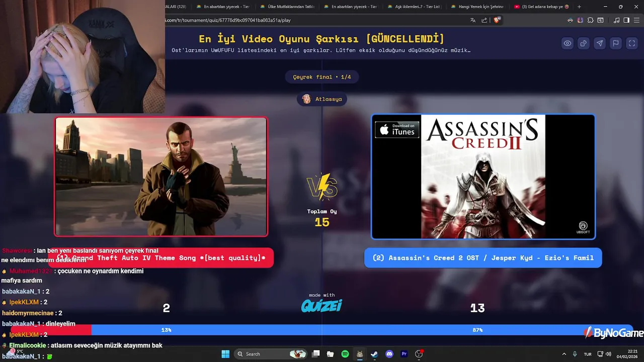
Task: Toggle the browser sidebar panel icon
Action: point(626,20)
